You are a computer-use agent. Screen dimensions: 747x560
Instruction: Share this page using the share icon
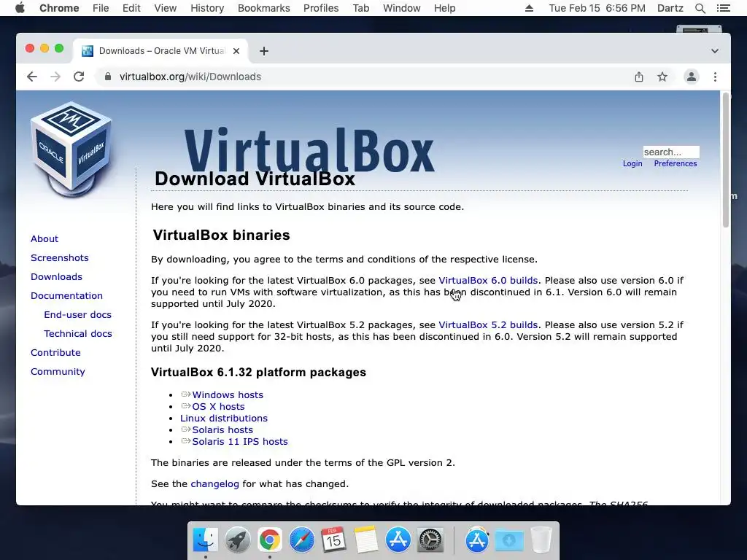pyautogui.click(x=639, y=77)
